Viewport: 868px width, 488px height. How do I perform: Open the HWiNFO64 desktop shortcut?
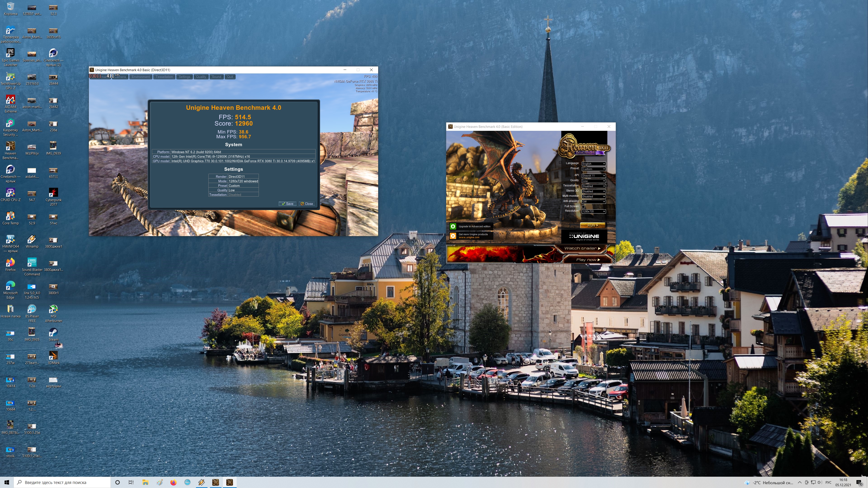[x=10, y=239]
